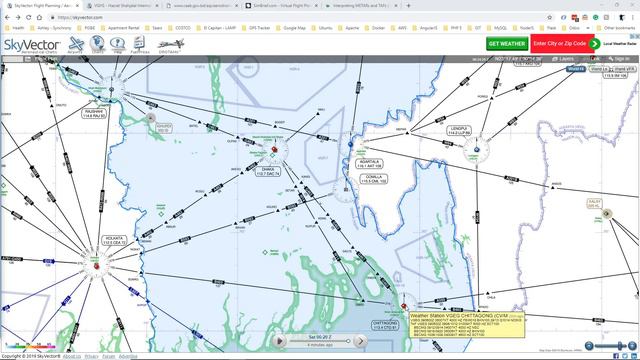
Task: Click the green arrow submit button
Action: (x=595, y=43)
